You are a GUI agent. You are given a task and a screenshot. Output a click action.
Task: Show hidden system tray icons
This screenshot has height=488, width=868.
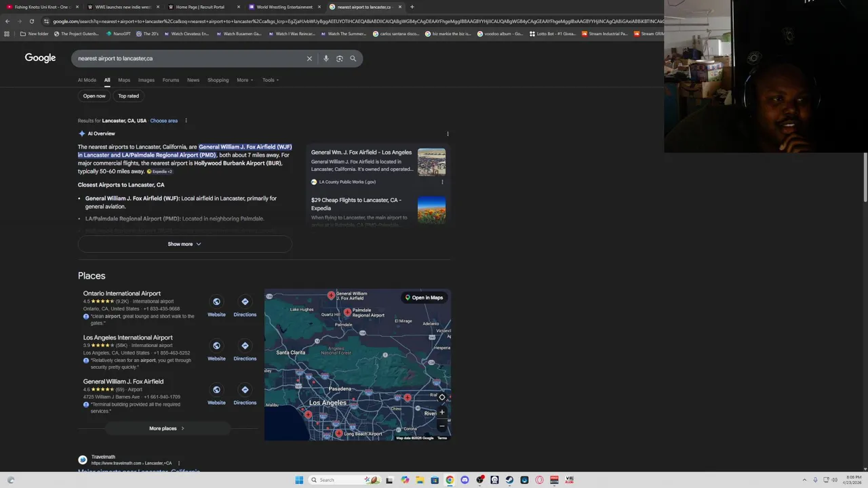tap(805, 480)
